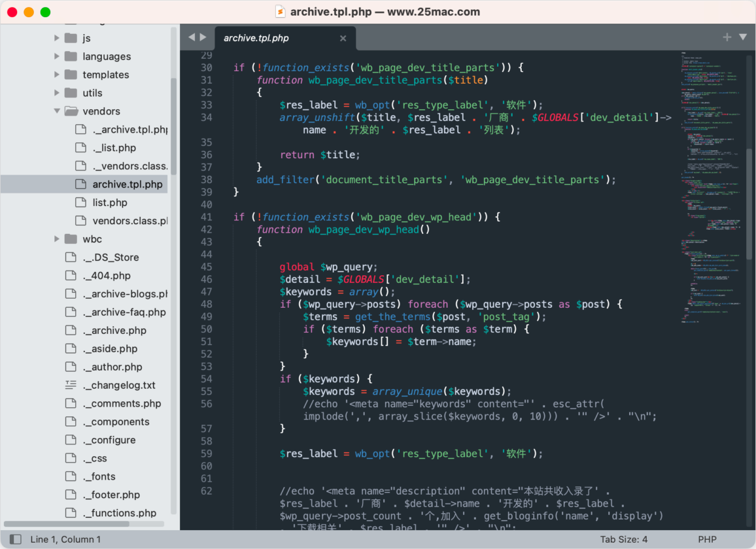Image resolution: width=756 pixels, height=549 pixels.
Task: Open ._archive-blogs.php file
Action: click(x=125, y=293)
